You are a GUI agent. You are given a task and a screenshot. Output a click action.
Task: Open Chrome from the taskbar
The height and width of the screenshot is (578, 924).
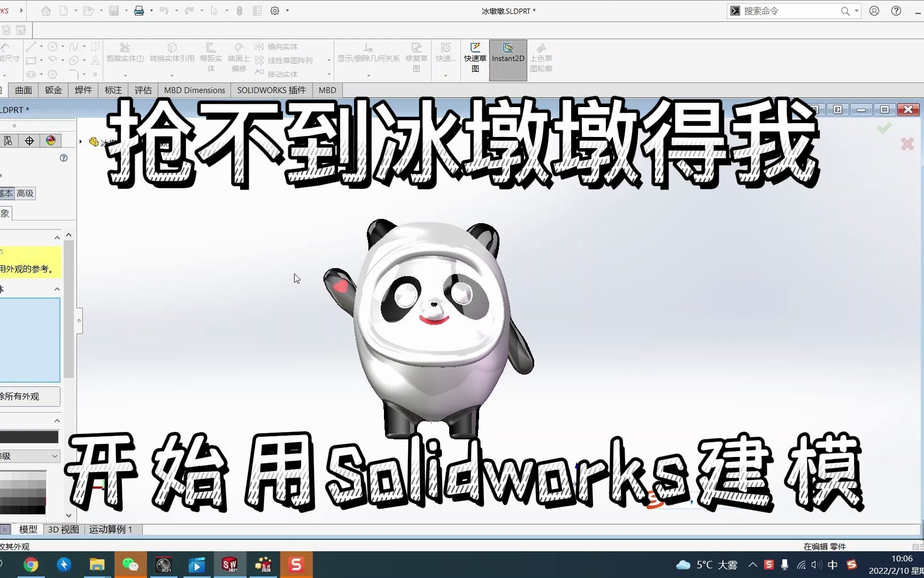point(31,565)
